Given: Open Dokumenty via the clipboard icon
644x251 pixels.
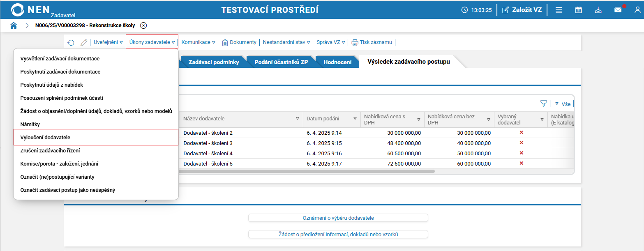Looking at the screenshot, I should click(x=239, y=42).
